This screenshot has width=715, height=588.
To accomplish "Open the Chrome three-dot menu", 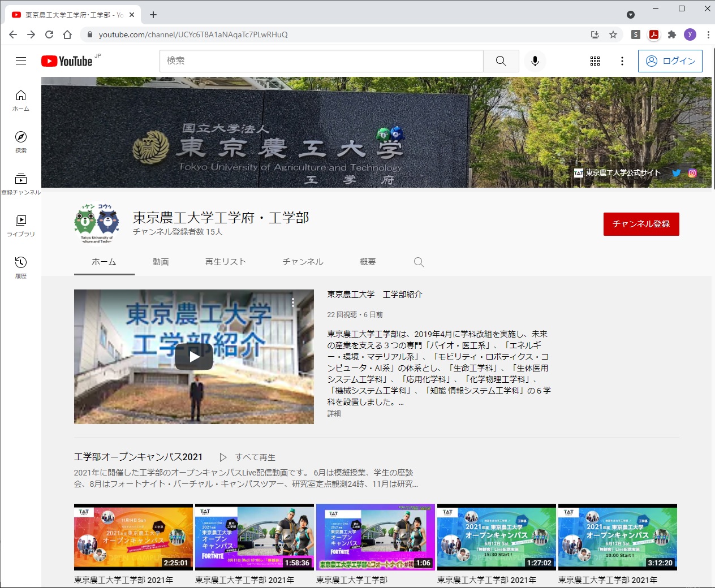I will (x=708, y=34).
